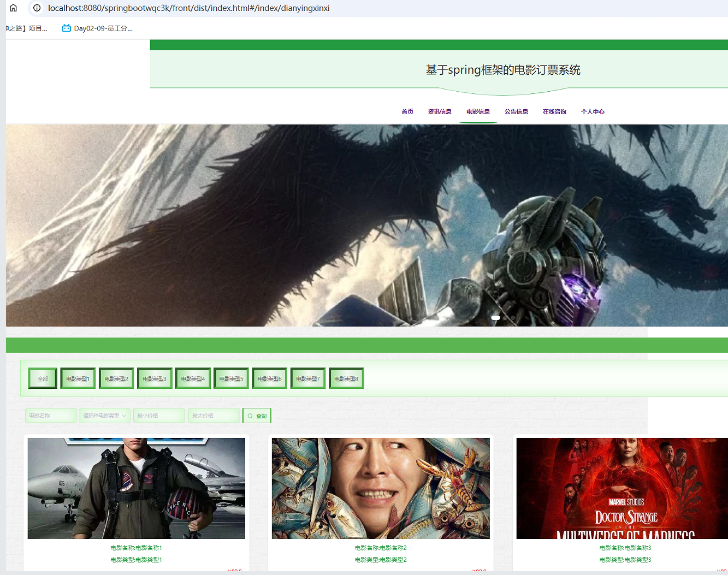Click the site information icon beside the URL
This screenshot has width=728, height=575.
[37, 8]
